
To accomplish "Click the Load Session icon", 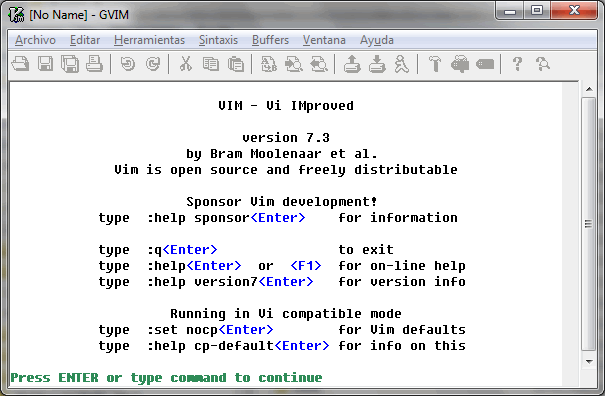I will point(352,64).
